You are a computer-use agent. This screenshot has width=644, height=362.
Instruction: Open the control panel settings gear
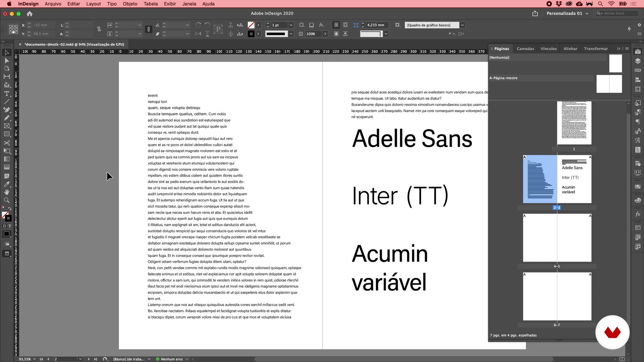coord(639,25)
